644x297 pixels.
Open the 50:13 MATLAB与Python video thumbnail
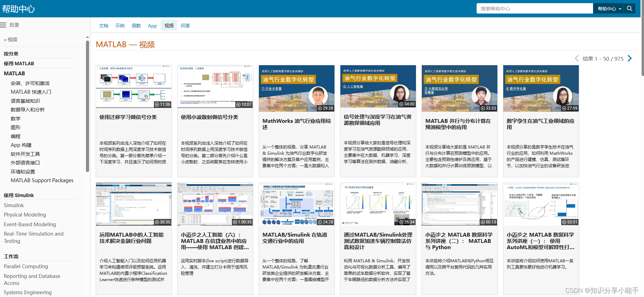click(x=459, y=204)
